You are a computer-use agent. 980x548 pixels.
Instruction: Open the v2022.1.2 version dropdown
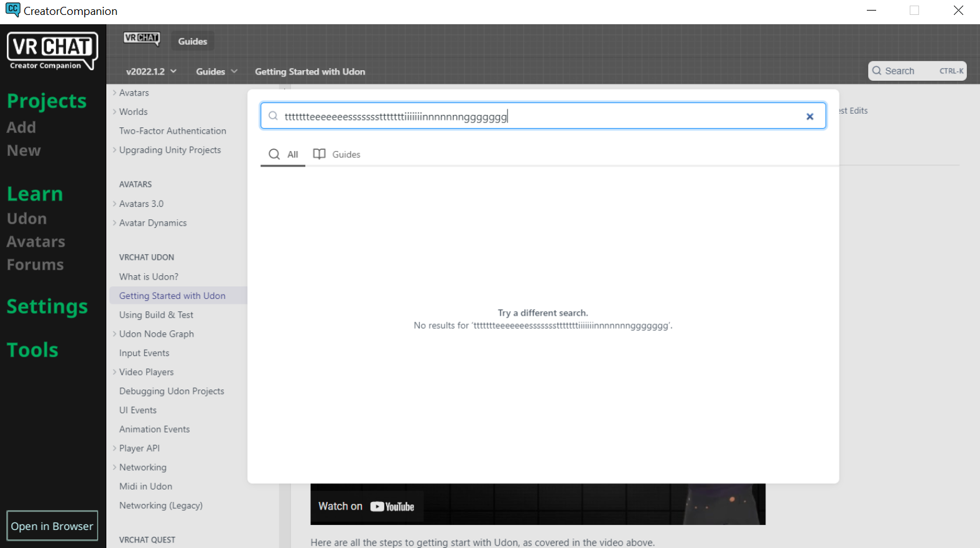click(151, 71)
